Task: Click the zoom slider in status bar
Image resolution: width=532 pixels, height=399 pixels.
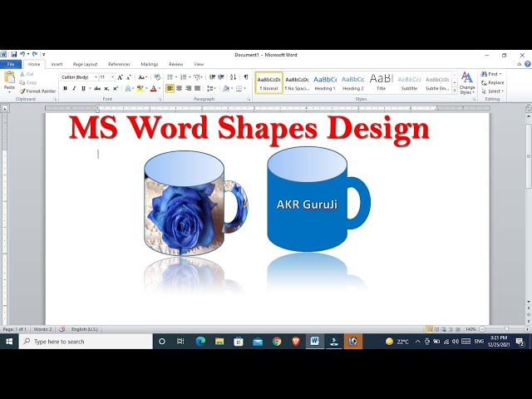Action: pyautogui.click(x=506, y=329)
